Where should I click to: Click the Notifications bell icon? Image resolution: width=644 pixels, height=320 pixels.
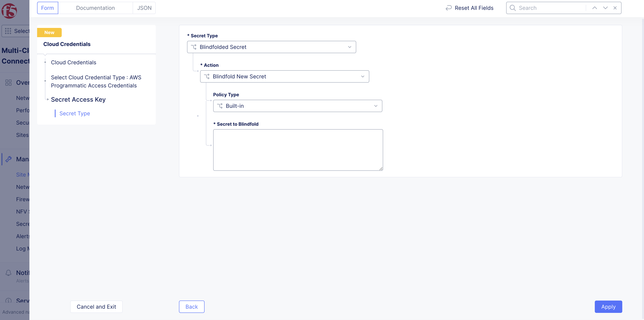[x=8, y=273]
